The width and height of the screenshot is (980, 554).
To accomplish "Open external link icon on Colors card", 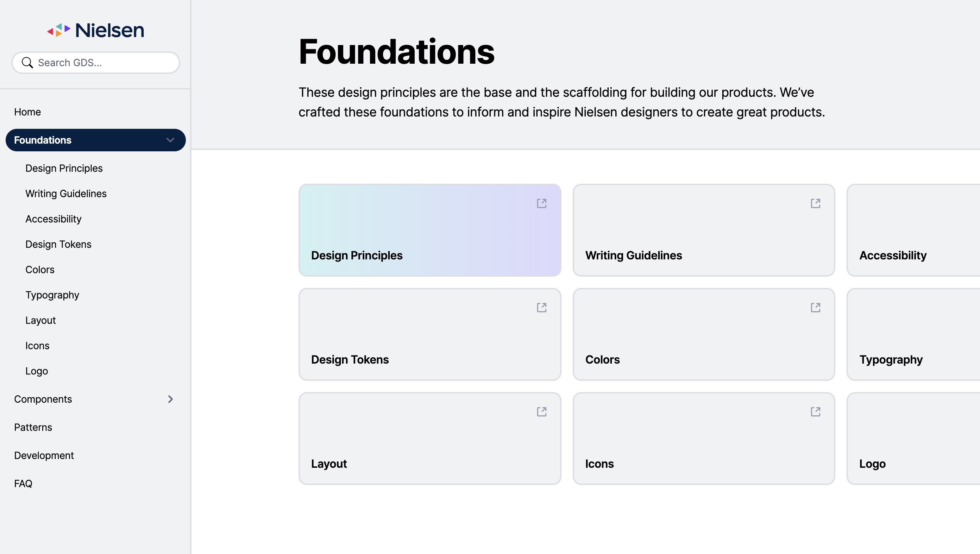I will point(815,307).
